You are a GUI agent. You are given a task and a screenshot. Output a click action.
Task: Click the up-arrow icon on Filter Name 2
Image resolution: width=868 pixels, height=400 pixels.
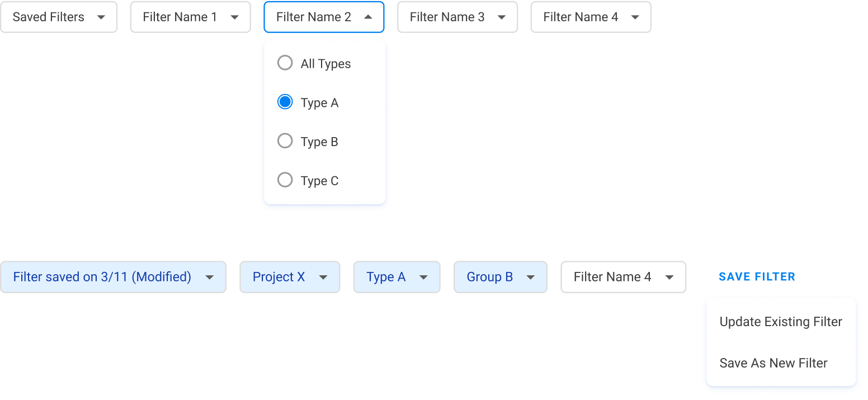(x=367, y=17)
